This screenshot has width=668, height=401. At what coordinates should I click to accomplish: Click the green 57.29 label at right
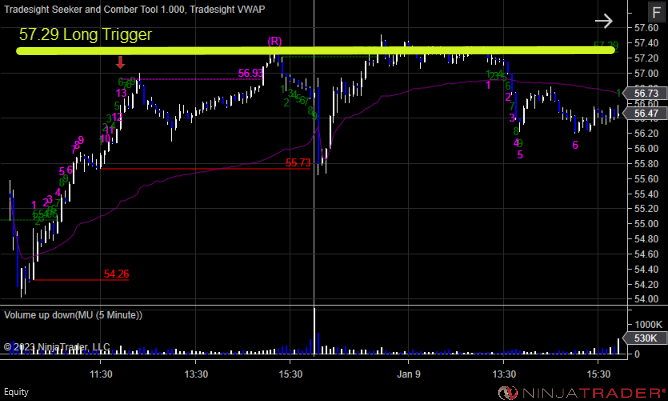pyautogui.click(x=606, y=45)
